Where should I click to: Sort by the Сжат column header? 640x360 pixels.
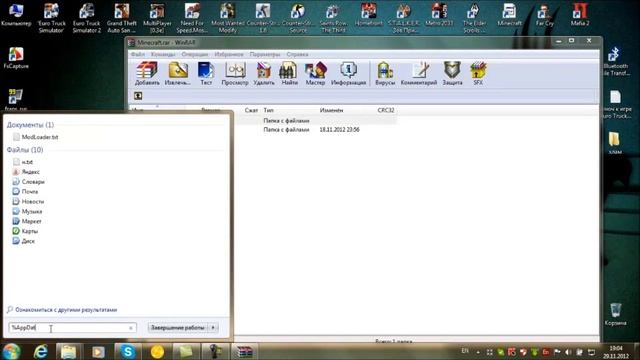[x=251, y=110]
